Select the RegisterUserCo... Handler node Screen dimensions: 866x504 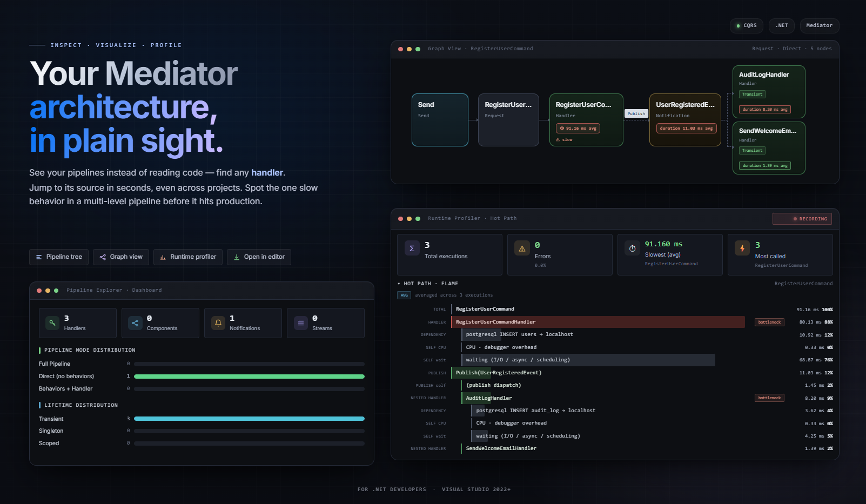(586, 120)
